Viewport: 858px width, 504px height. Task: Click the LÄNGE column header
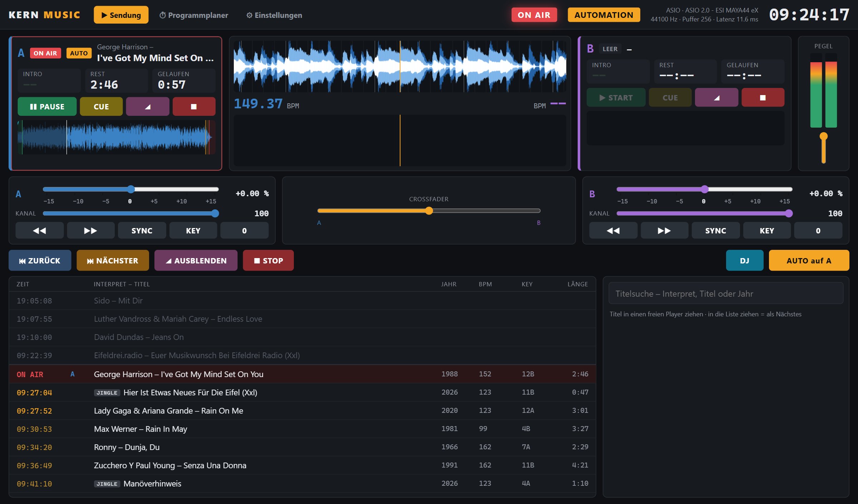[578, 284]
